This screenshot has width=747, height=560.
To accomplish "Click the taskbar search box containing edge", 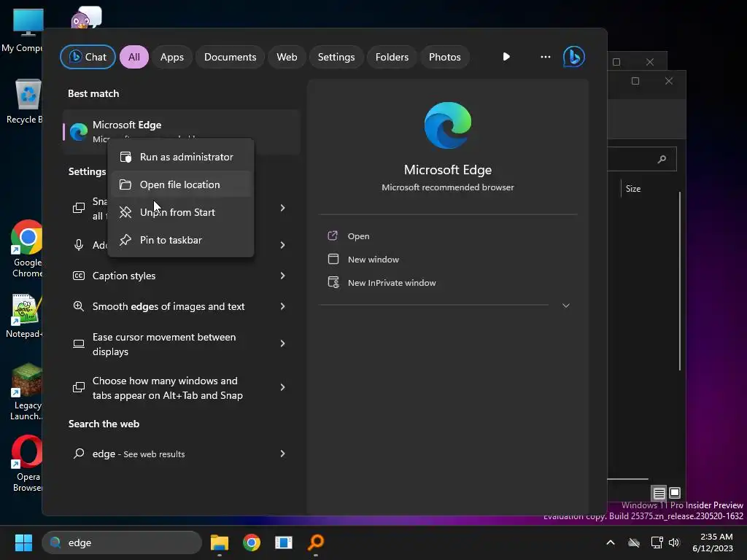I will pos(122,542).
